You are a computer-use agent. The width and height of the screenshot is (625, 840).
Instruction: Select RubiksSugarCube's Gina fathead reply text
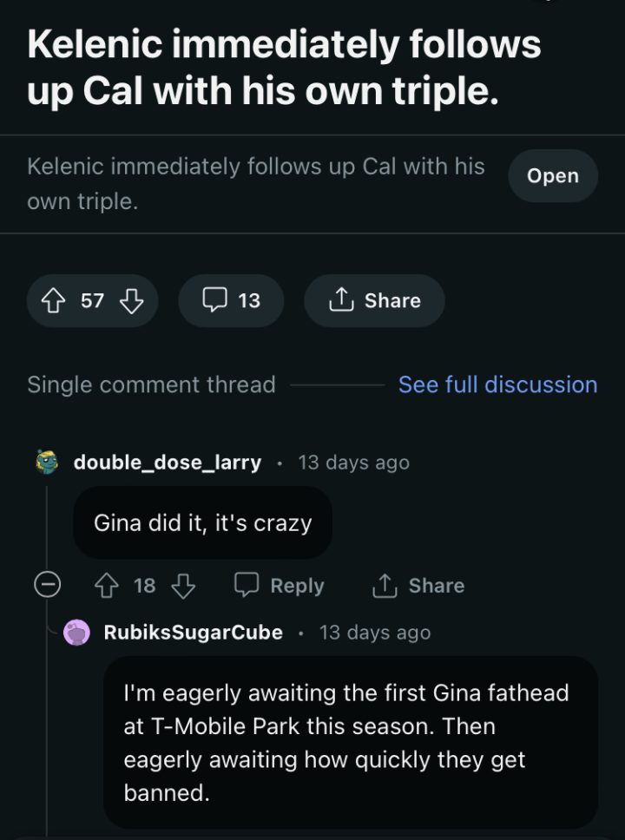[x=347, y=742]
